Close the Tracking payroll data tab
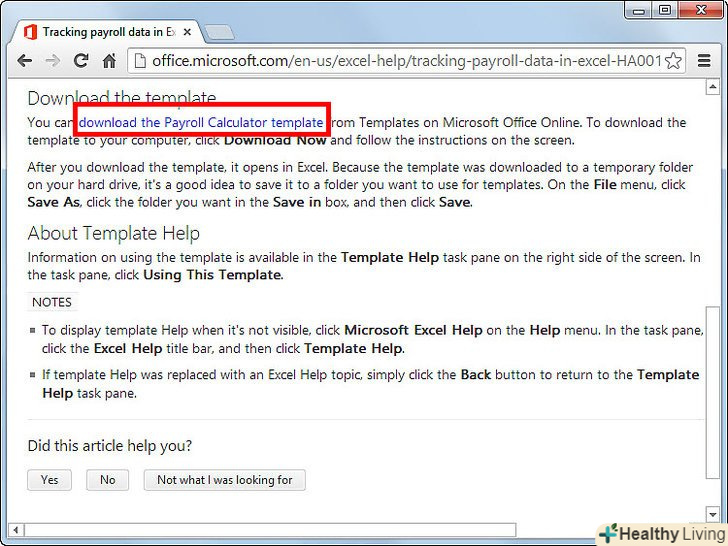The width and height of the screenshot is (728, 546). pos(187,32)
